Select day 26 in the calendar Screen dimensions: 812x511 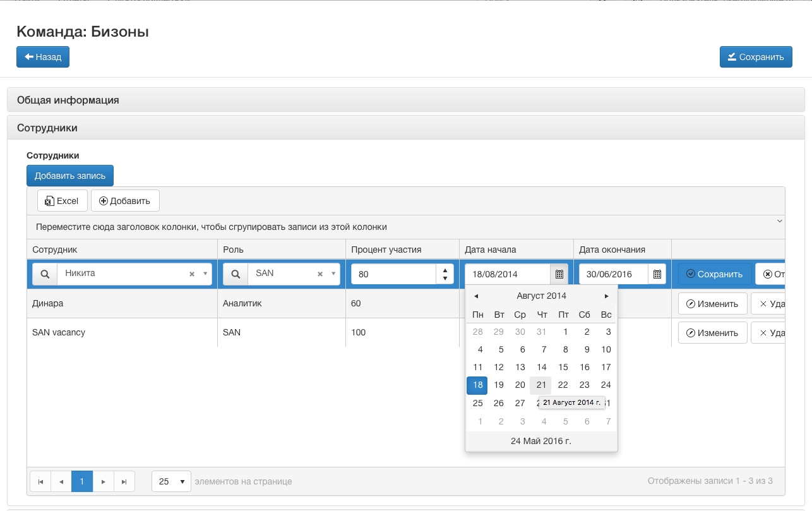499,404
